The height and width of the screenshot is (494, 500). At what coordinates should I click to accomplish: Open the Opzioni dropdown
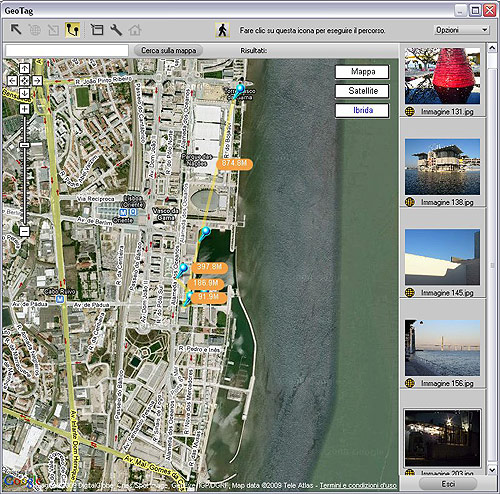point(461,30)
